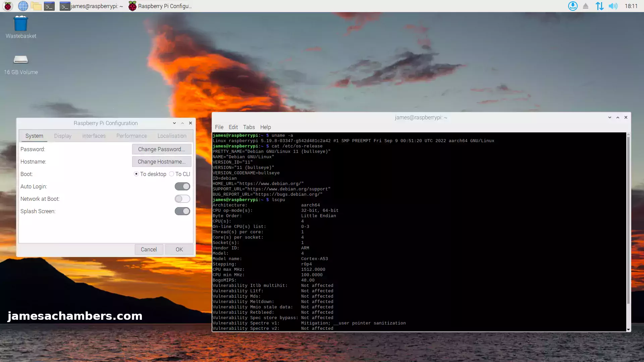Maximize the Raspberry Pi Configuration window

(182, 123)
